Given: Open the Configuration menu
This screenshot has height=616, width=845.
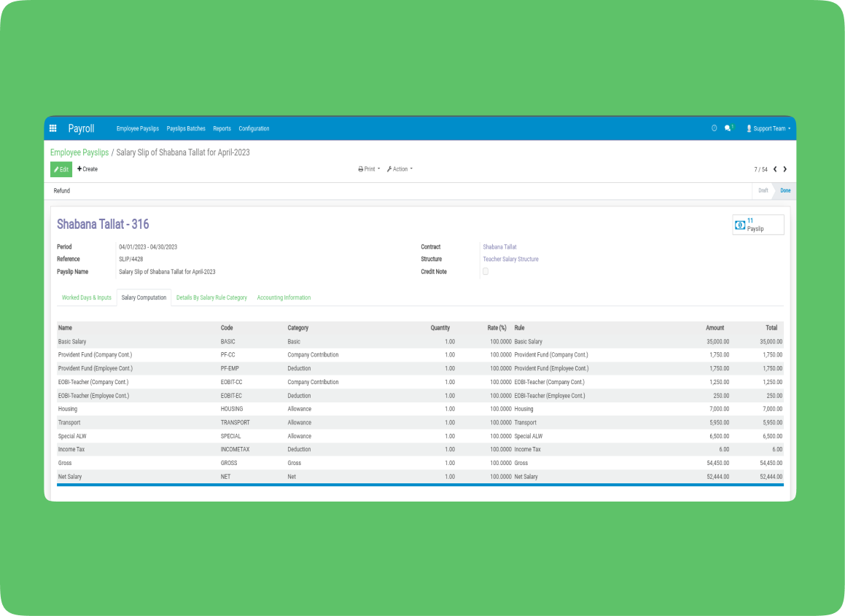Looking at the screenshot, I should (x=254, y=128).
